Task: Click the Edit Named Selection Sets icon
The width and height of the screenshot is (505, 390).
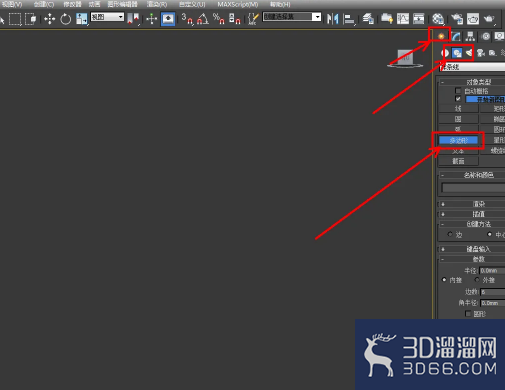Action: pyautogui.click(x=253, y=19)
